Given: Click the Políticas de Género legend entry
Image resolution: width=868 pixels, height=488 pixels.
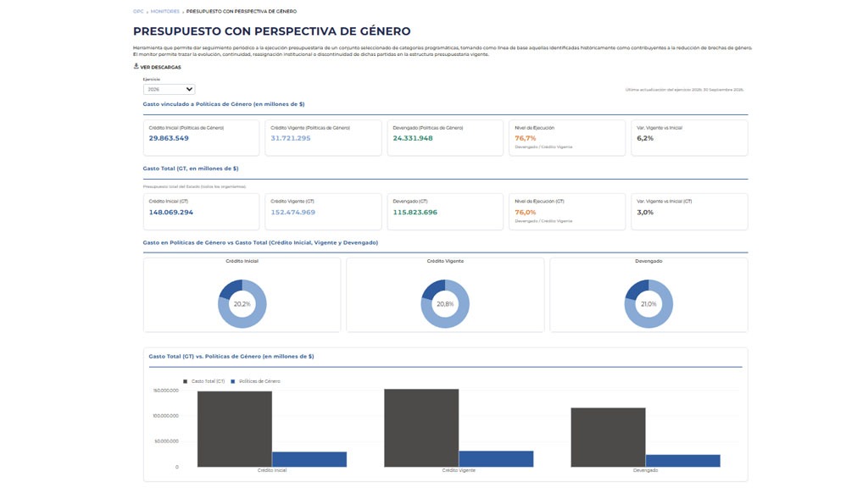Looking at the screenshot, I should [256, 381].
